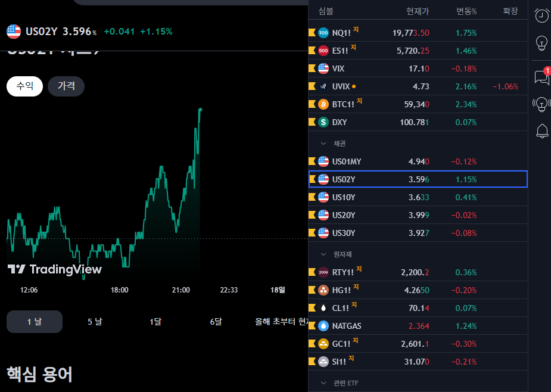Switch chart to 가격 tab

66,86
